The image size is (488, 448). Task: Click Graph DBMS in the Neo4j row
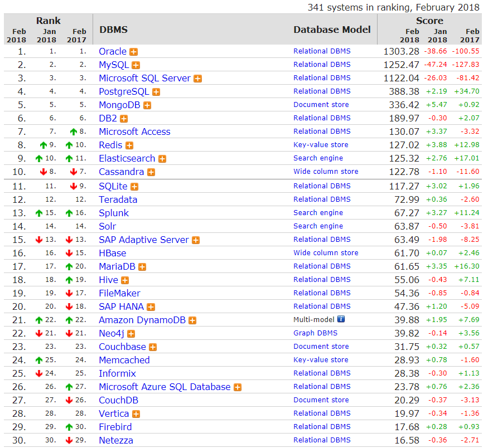(x=315, y=333)
